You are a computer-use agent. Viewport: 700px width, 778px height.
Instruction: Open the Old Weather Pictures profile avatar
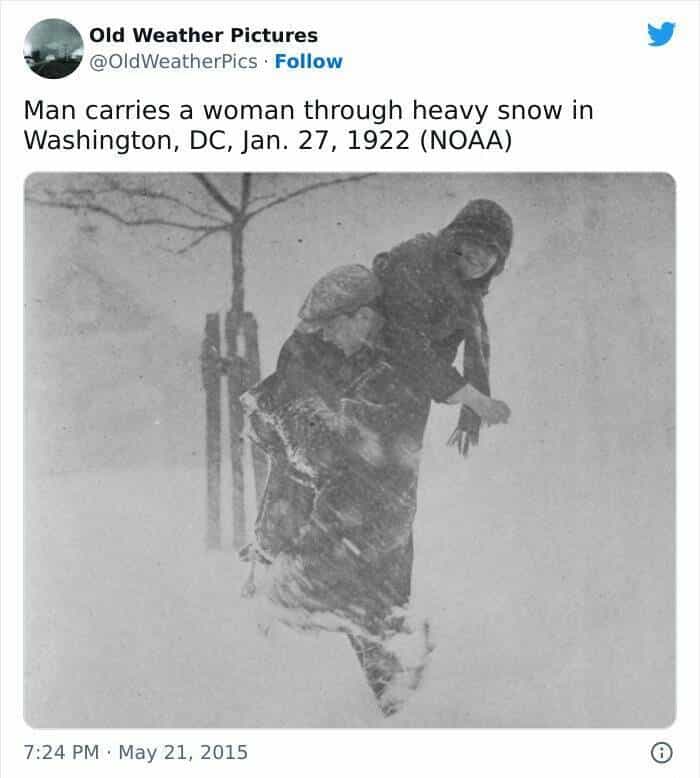pyautogui.click(x=54, y=49)
